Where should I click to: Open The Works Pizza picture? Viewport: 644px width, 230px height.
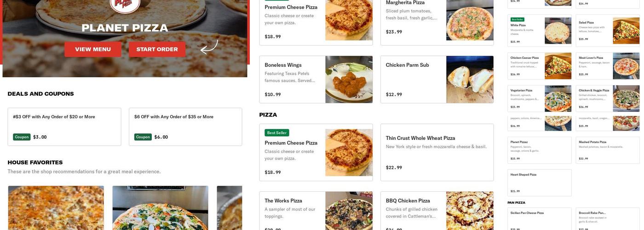tap(349, 211)
